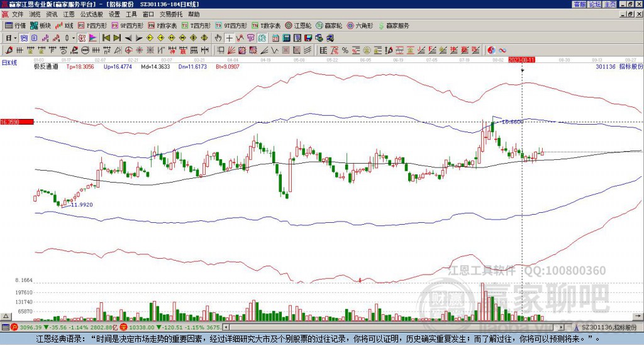The image size is (644, 345).
Task: Select the circle-with-line drawing tool
Action: click(x=85, y=50)
